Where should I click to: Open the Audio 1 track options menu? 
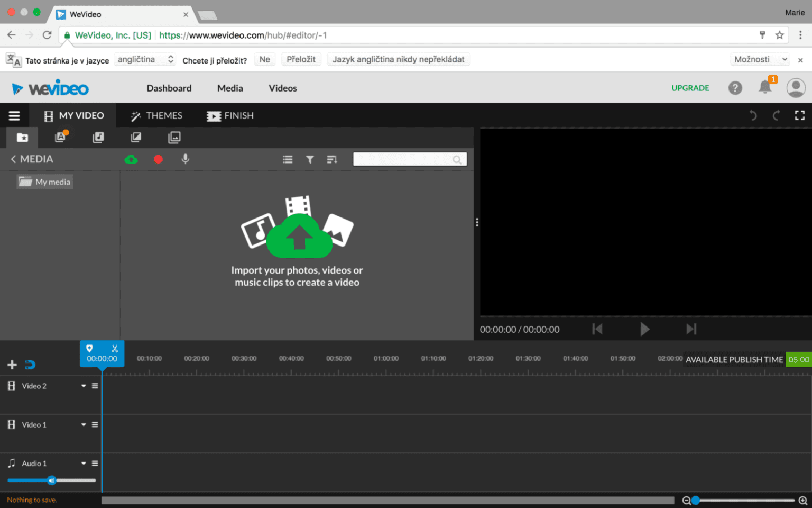click(94, 463)
